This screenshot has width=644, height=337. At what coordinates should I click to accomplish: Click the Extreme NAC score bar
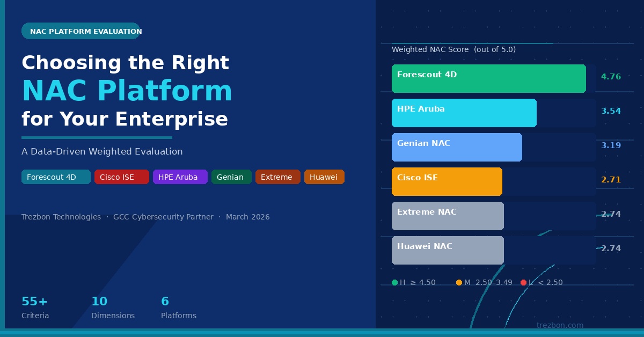448,216
